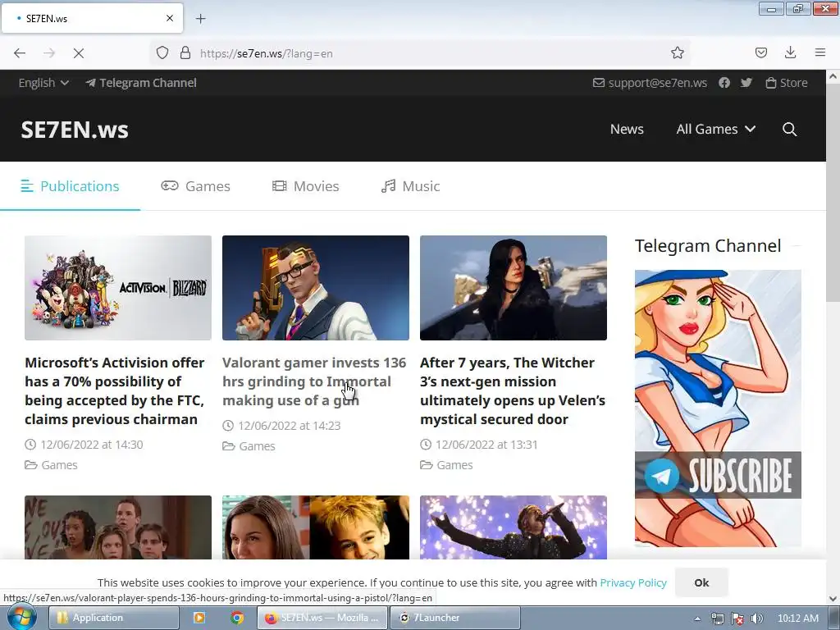Close the SE7EN.ws browser tab
The height and width of the screenshot is (630, 840).
coord(170,18)
